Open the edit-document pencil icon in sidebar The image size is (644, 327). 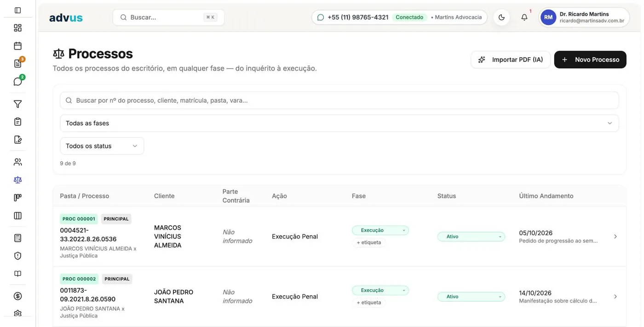point(18,140)
